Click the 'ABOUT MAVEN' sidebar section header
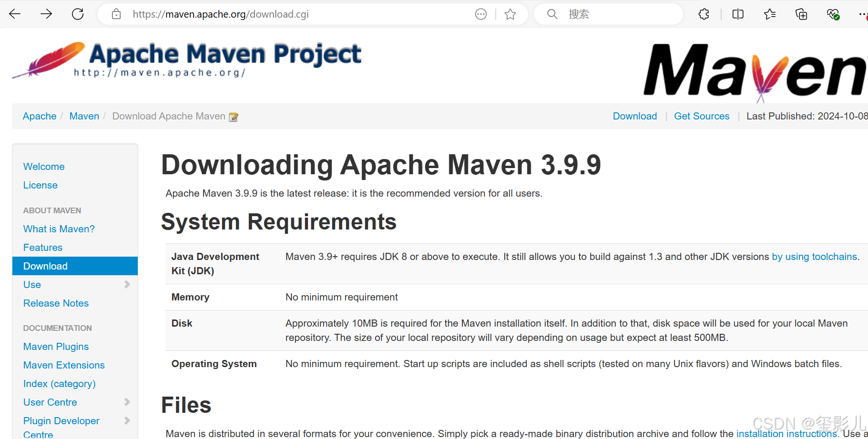This screenshot has height=439, width=868. point(52,210)
